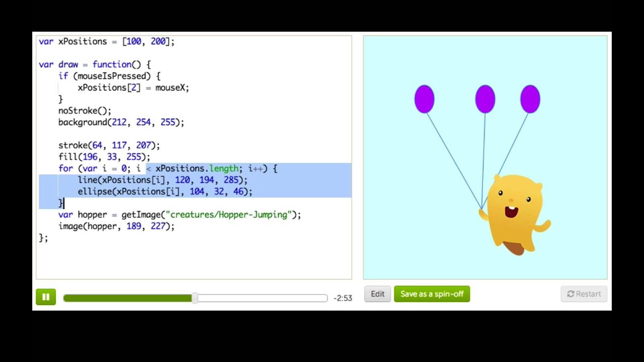Viewport: 644px width, 362px height.
Task: Click the 'background(212, 254, 255);' line
Action: tap(121, 122)
